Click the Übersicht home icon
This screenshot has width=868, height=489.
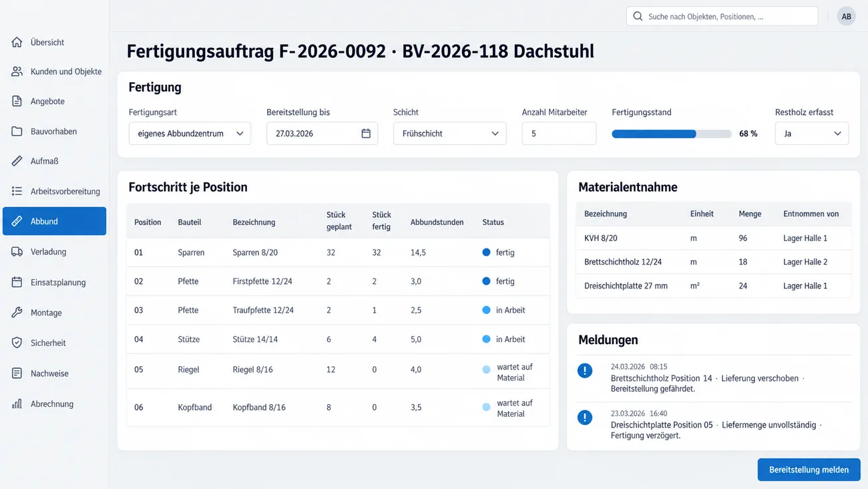coord(17,42)
